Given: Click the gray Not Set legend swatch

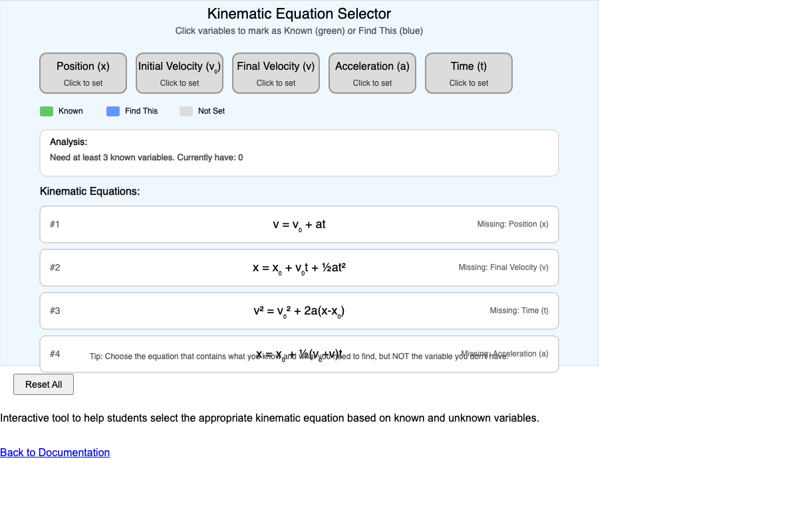Looking at the screenshot, I should click(x=186, y=111).
